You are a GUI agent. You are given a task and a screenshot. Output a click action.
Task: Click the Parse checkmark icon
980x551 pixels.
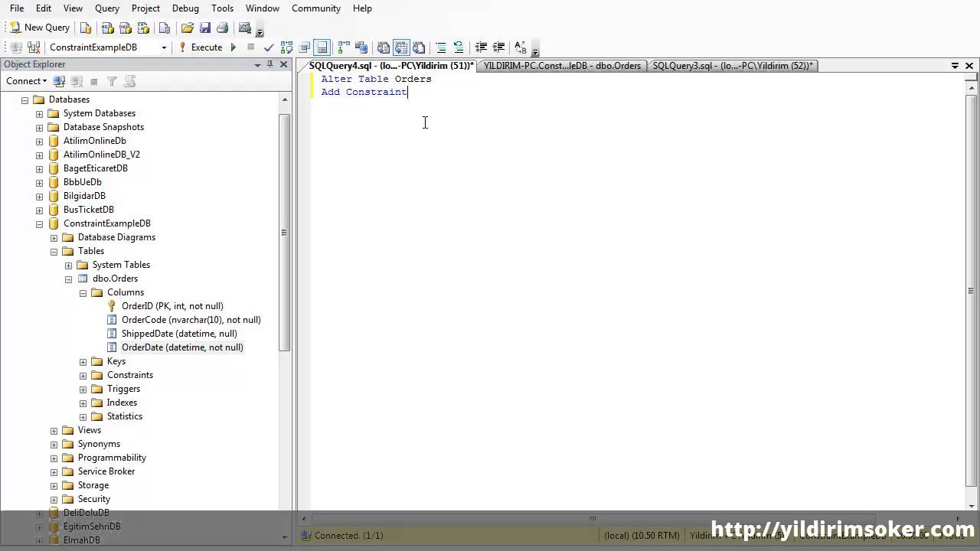269,47
